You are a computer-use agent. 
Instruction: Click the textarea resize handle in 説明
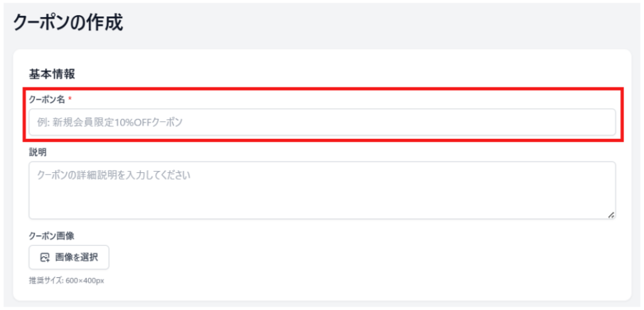tap(611, 215)
